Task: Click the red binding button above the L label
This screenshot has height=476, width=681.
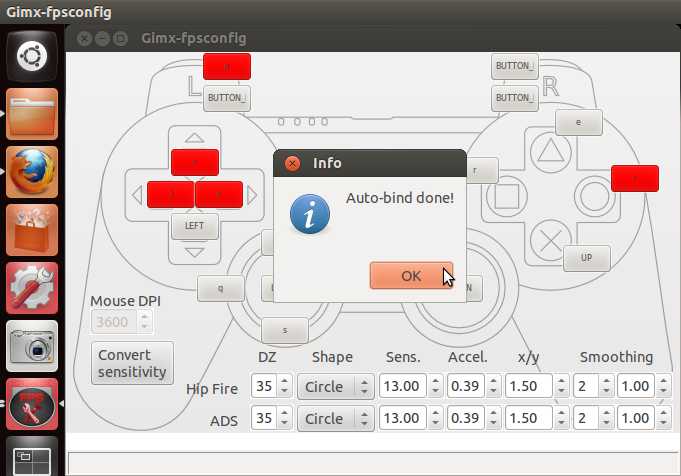Action: [x=227, y=66]
